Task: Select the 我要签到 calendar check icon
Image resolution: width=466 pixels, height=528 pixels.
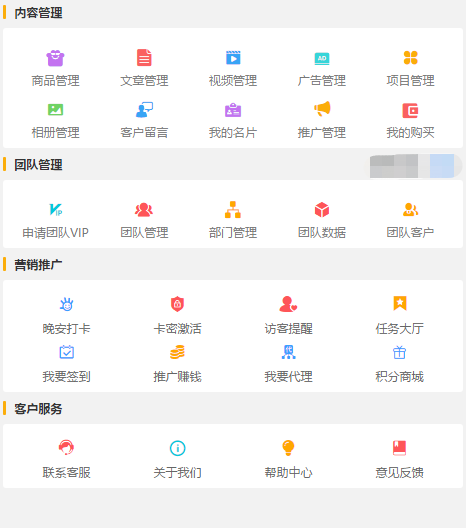Action: (66, 352)
